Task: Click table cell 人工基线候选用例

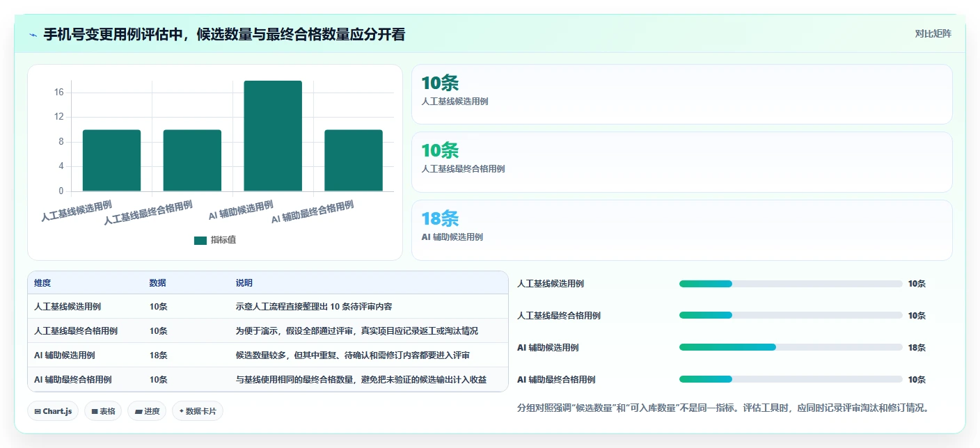Action: click(x=68, y=307)
